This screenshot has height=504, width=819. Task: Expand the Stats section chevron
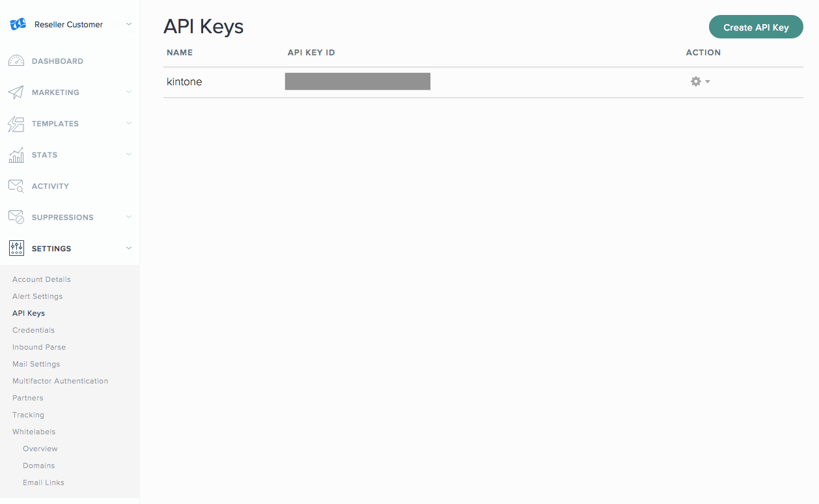[x=128, y=155]
